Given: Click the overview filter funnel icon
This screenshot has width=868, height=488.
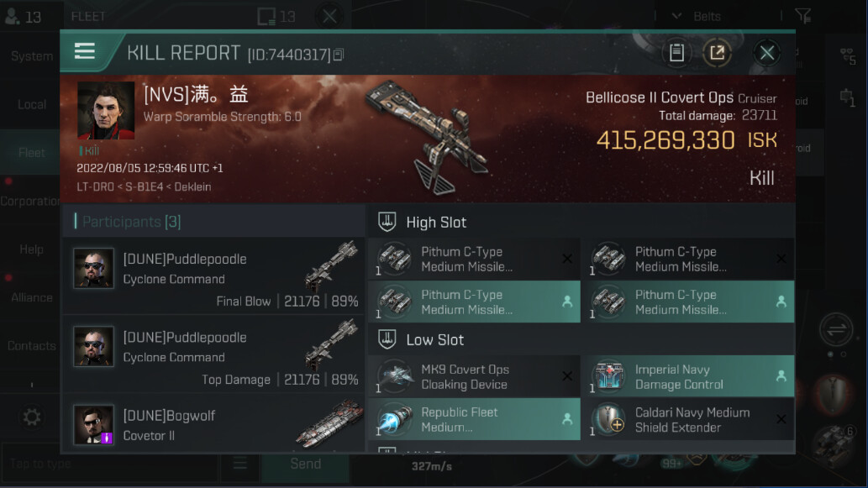Looking at the screenshot, I should pos(802,16).
